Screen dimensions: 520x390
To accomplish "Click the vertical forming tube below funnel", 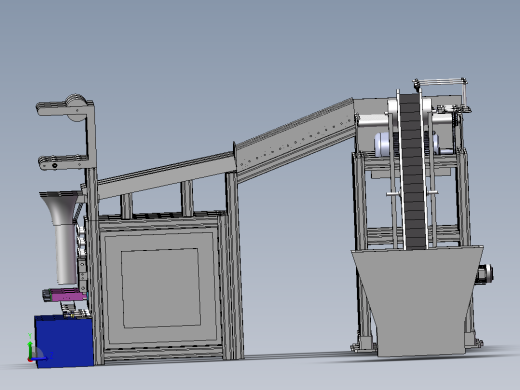I will [67, 253].
